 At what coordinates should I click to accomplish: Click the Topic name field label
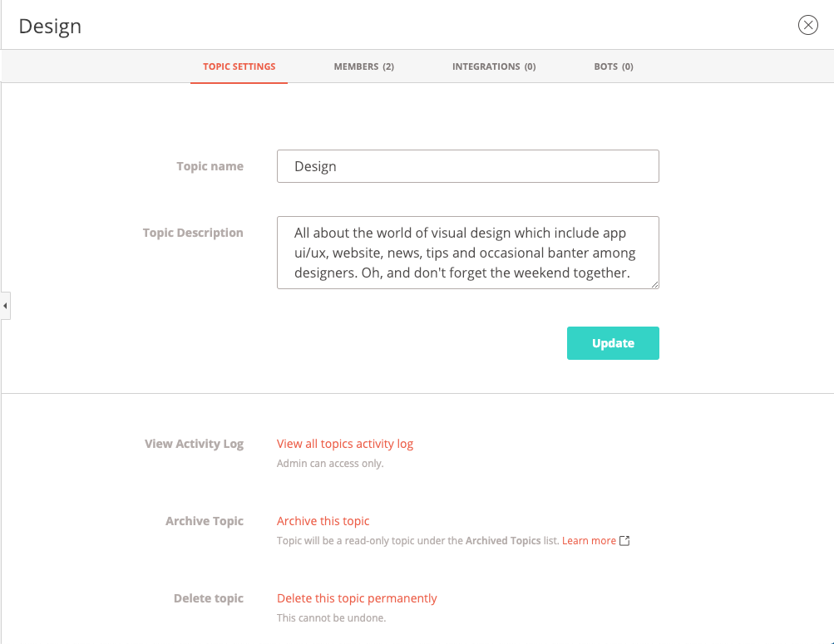click(210, 166)
